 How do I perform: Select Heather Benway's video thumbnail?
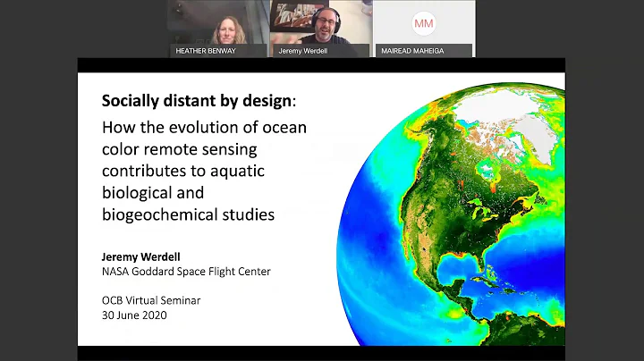[218, 29]
